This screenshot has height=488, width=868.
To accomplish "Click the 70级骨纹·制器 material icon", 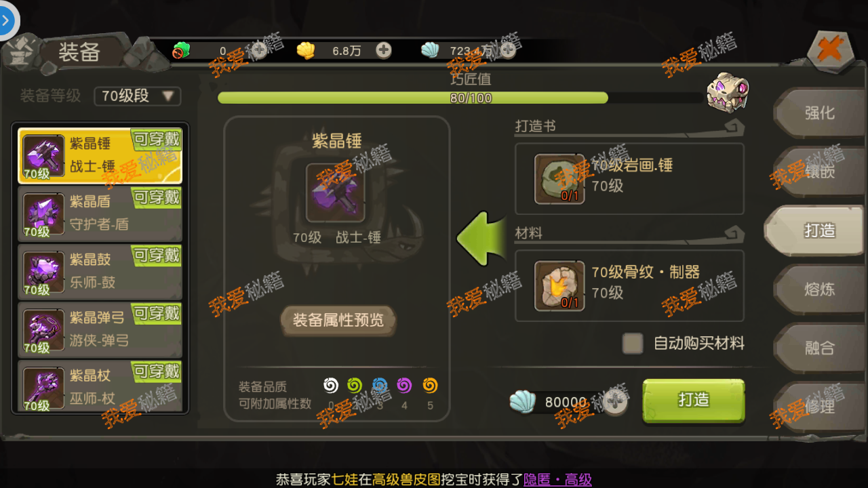I will click(559, 286).
